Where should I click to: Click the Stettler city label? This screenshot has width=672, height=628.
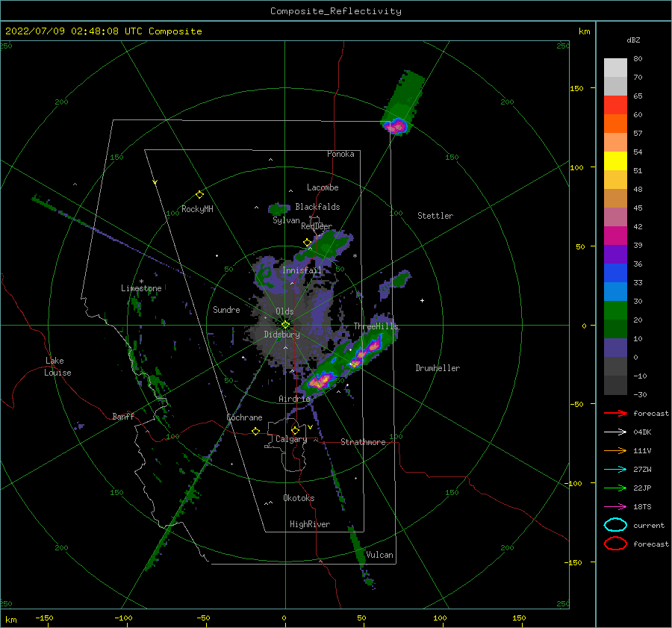pos(435,216)
